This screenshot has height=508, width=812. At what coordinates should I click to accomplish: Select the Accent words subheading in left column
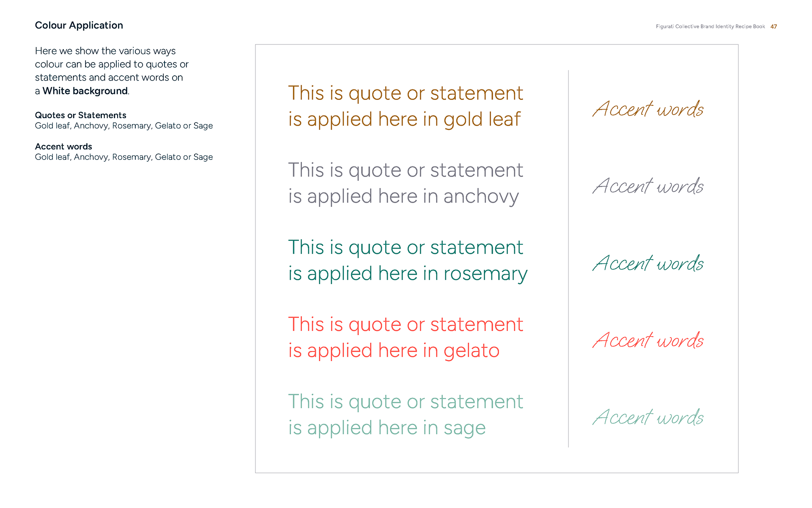coord(63,146)
